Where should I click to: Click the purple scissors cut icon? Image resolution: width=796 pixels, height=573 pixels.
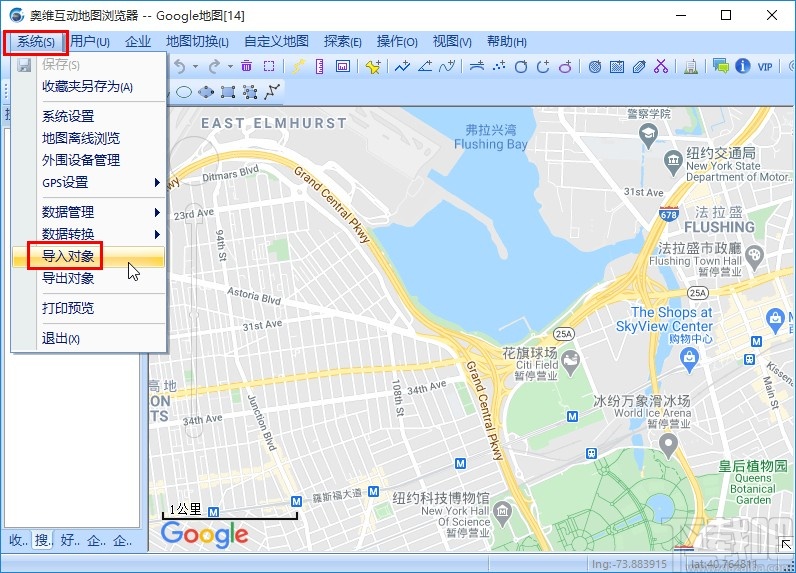[x=661, y=66]
